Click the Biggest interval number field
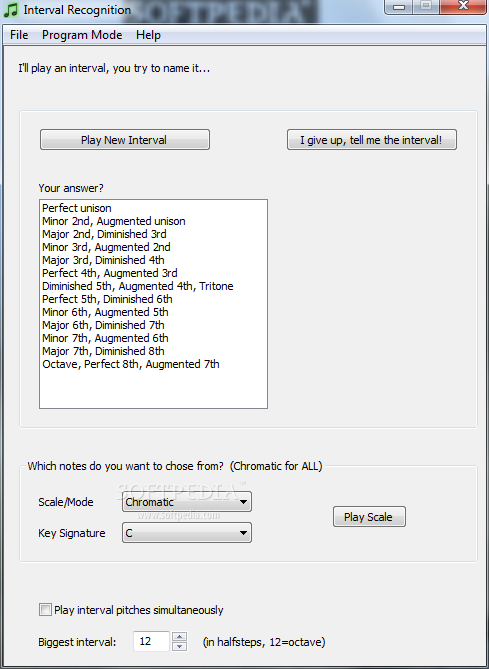This screenshot has width=489, height=669. [x=151, y=641]
